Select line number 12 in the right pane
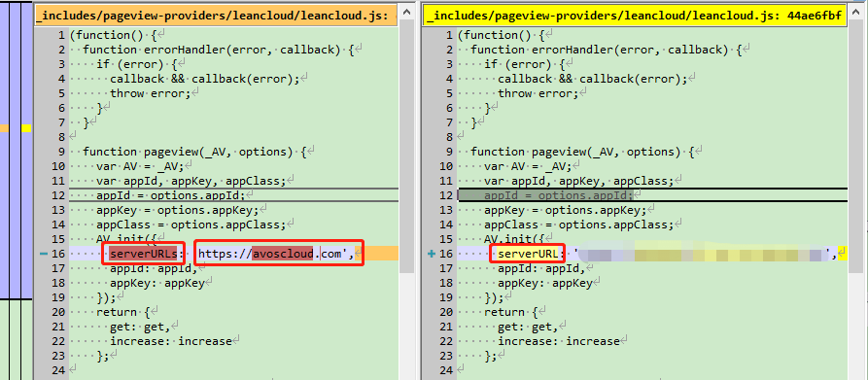Viewport: 868px width, 380px height. 445,195
